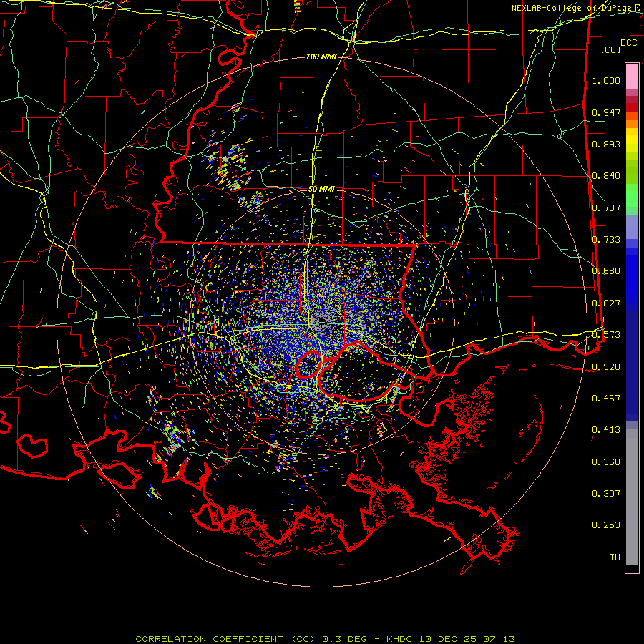644x644 pixels.
Task: Click the 0.947 scale label
Action: coord(606,112)
